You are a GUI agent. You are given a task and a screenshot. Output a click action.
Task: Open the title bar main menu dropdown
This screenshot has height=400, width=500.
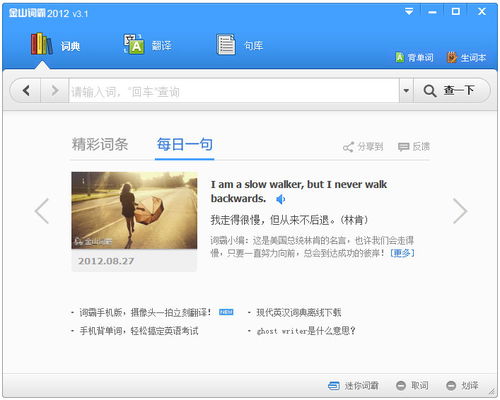click(409, 12)
